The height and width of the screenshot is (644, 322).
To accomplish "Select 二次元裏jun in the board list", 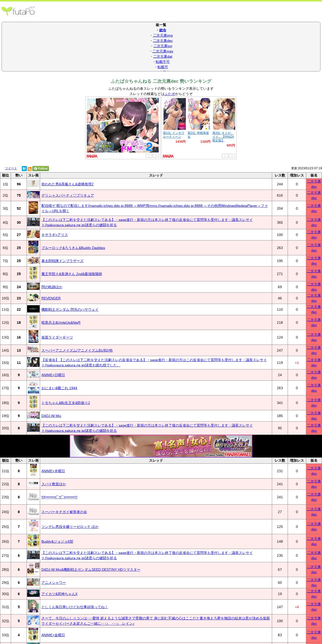I will [x=163, y=46].
